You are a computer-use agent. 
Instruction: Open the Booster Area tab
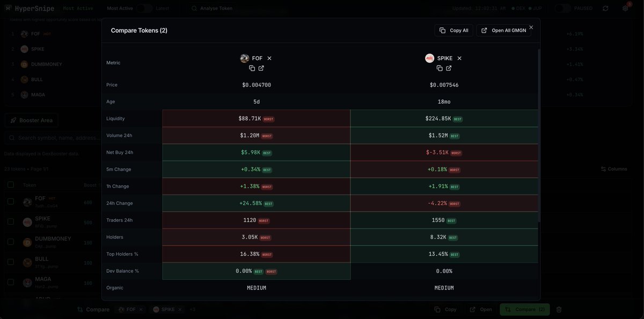click(x=32, y=120)
